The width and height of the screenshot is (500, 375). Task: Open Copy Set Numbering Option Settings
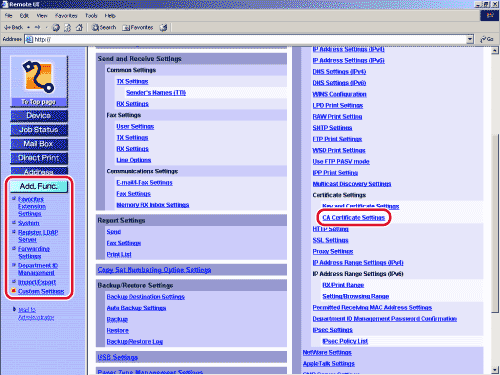click(x=154, y=270)
